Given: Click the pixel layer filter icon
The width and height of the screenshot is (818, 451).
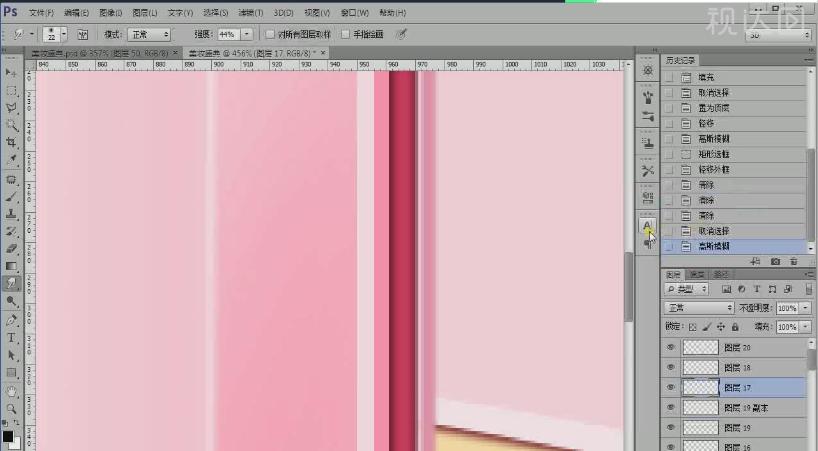Looking at the screenshot, I should point(726,289).
